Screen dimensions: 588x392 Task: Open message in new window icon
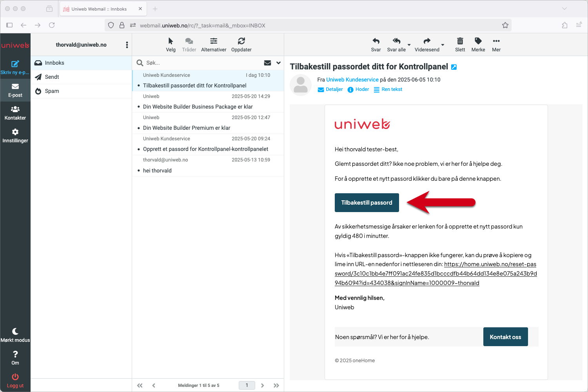pyautogui.click(x=454, y=67)
